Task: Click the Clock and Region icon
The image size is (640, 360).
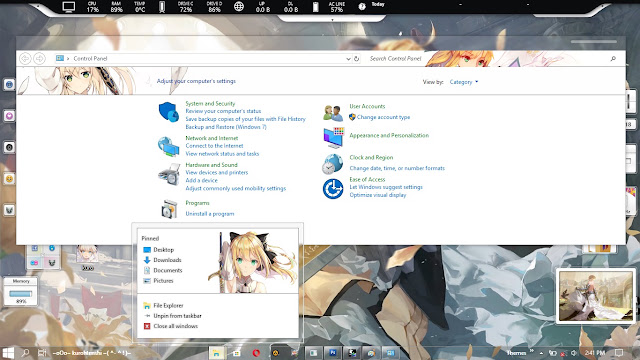Action: [333, 164]
